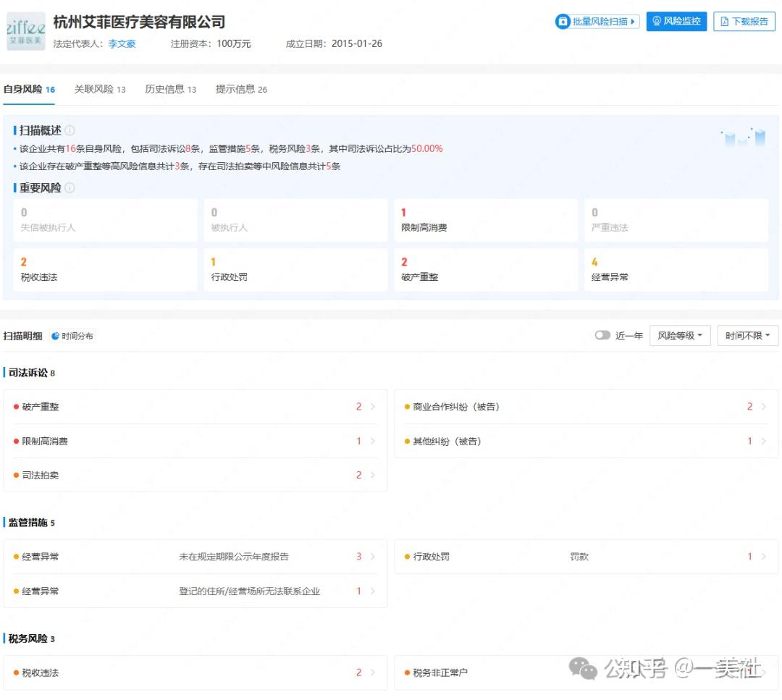Switch to 关联风险 tab
Screen dimensions: 782x700
100,89
